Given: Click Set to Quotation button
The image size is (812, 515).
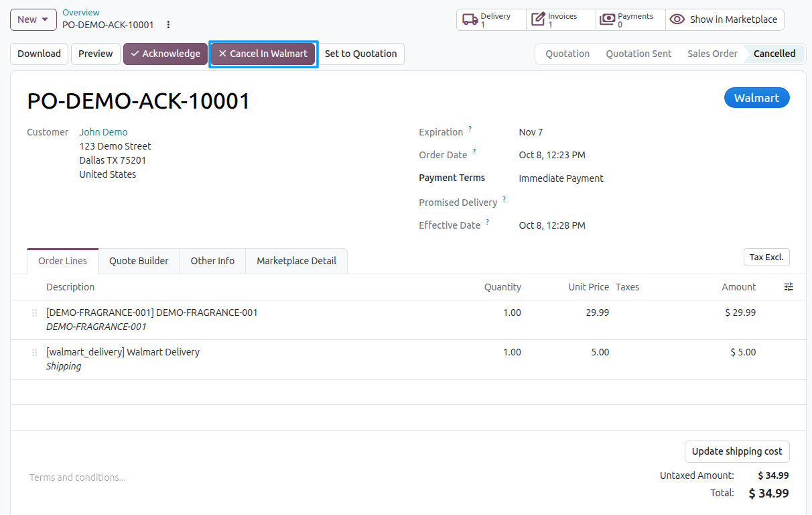Looking at the screenshot, I should [x=361, y=54].
